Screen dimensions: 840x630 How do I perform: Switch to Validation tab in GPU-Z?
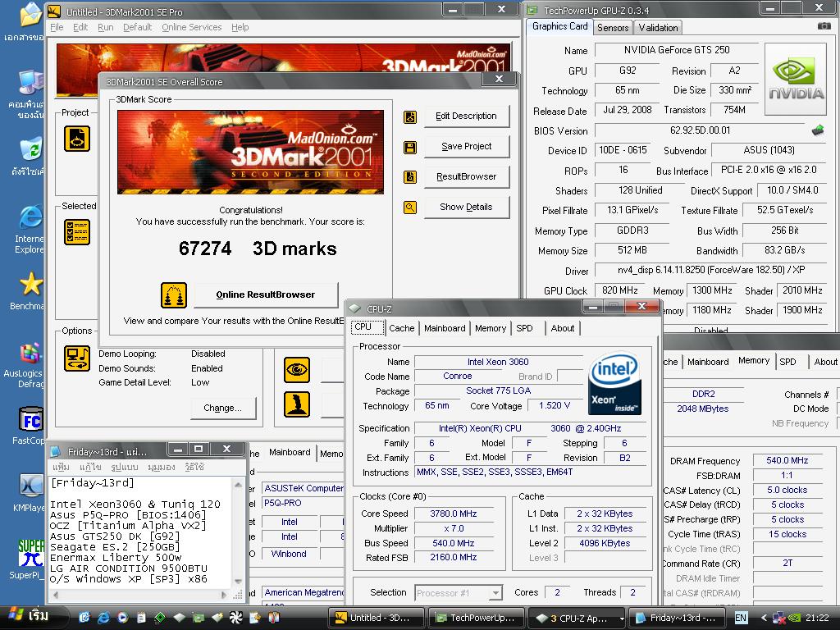[x=658, y=28]
